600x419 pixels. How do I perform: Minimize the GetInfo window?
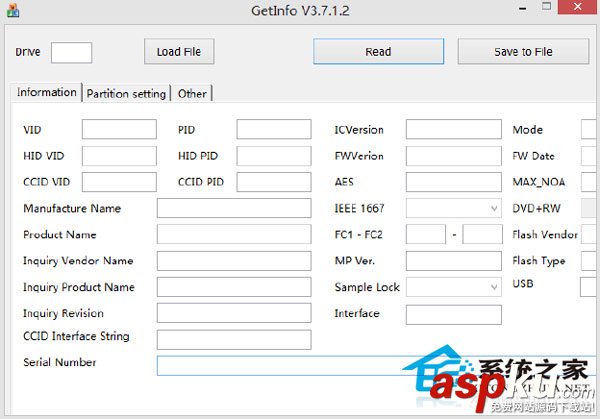[523, 8]
